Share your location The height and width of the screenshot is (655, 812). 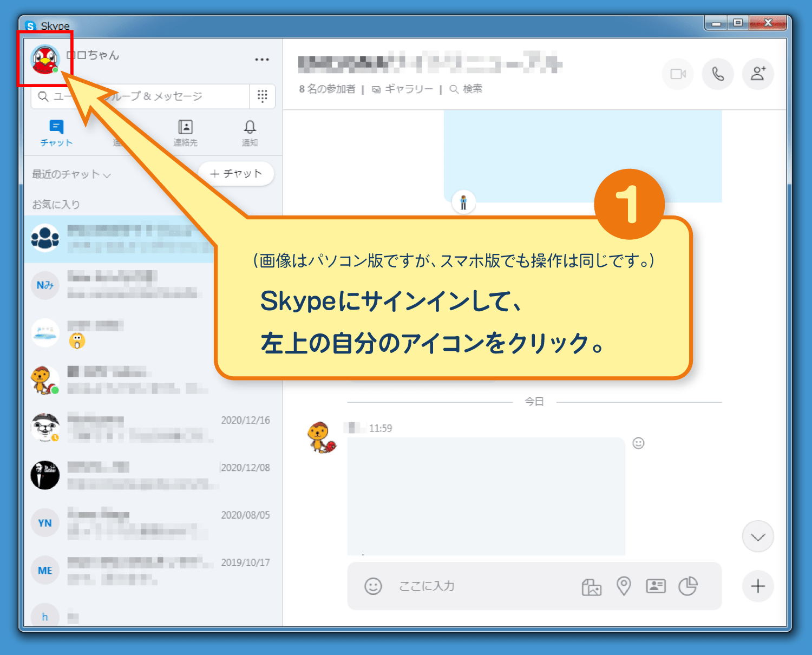624,586
